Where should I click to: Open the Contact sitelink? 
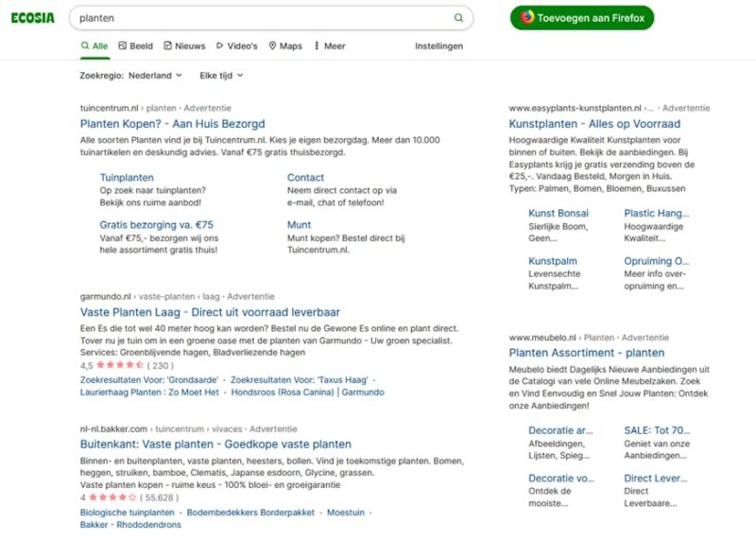305,178
